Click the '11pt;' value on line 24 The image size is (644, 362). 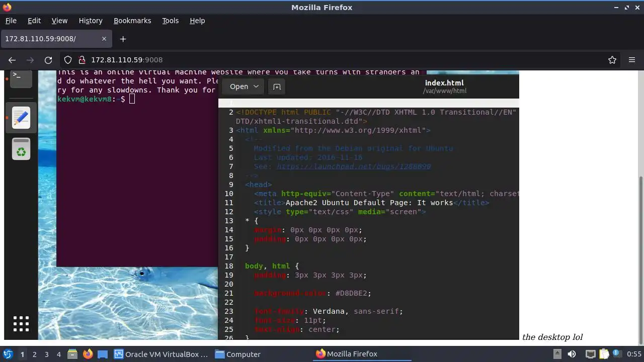[315, 320]
